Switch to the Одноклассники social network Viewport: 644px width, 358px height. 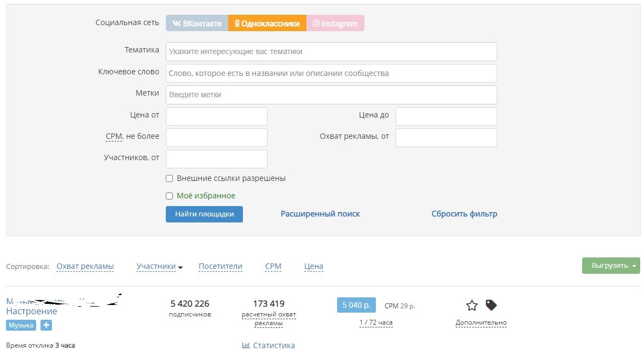click(x=267, y=23)
